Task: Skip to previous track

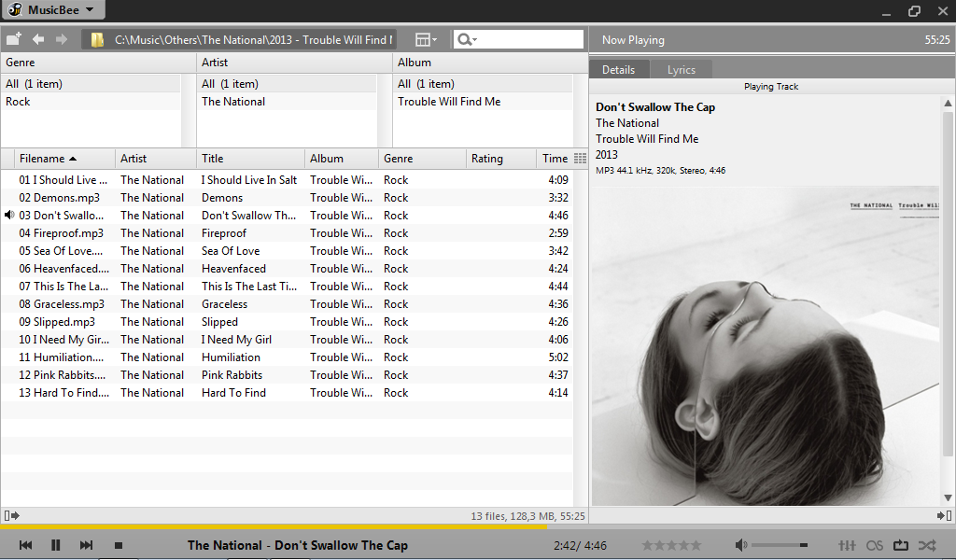Action: [x=25, y=545]
